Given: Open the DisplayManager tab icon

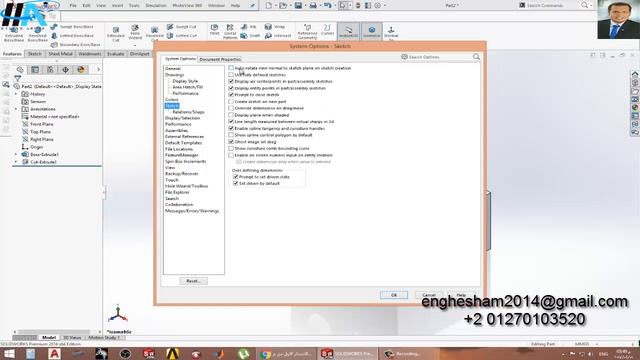Looking at the screenshot, I should [81, 70].
